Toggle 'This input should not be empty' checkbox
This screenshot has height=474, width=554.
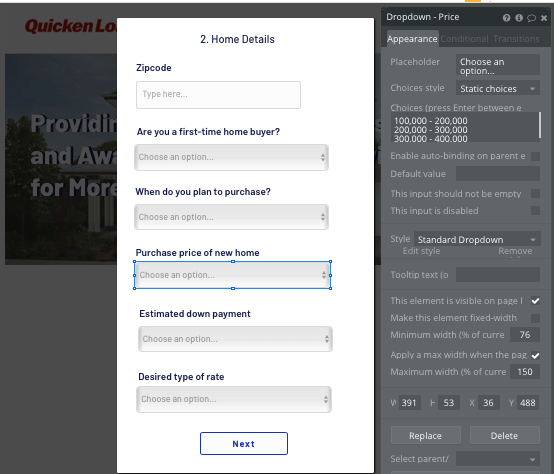point(535,194)
